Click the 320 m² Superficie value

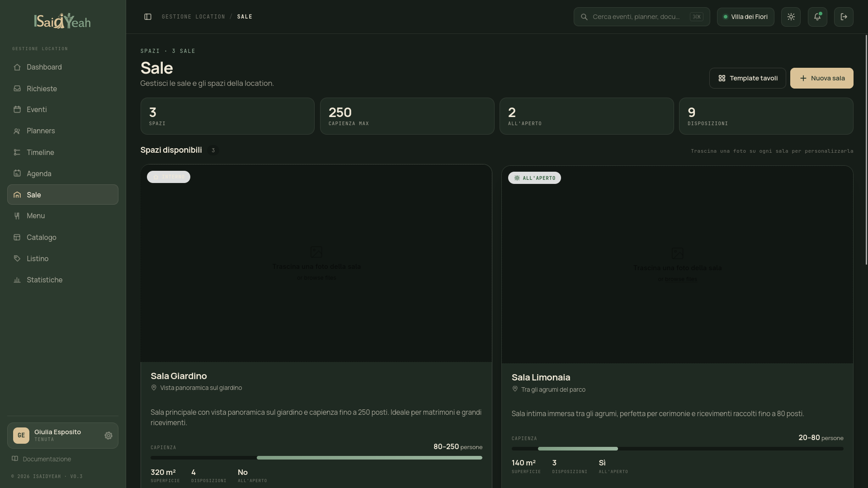click(163, 472)
